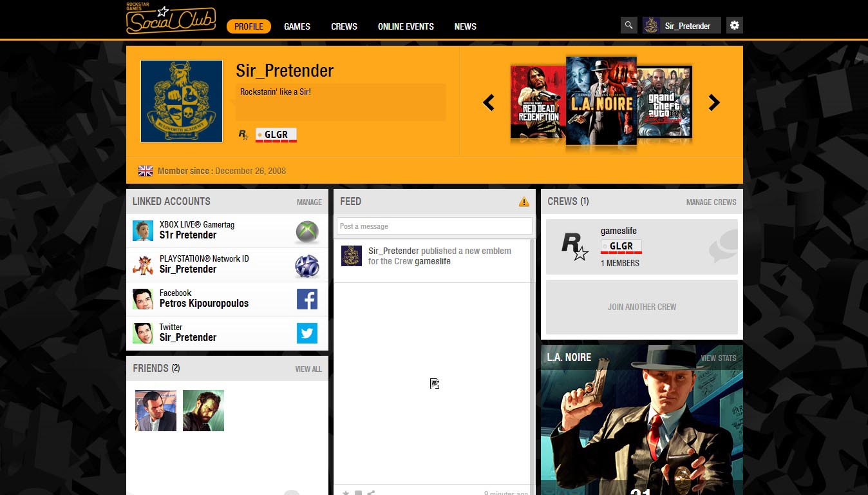Click the Bullworth Academy profile emblem
This screenshot has width=868, height=495.
(x=182, y=101)
